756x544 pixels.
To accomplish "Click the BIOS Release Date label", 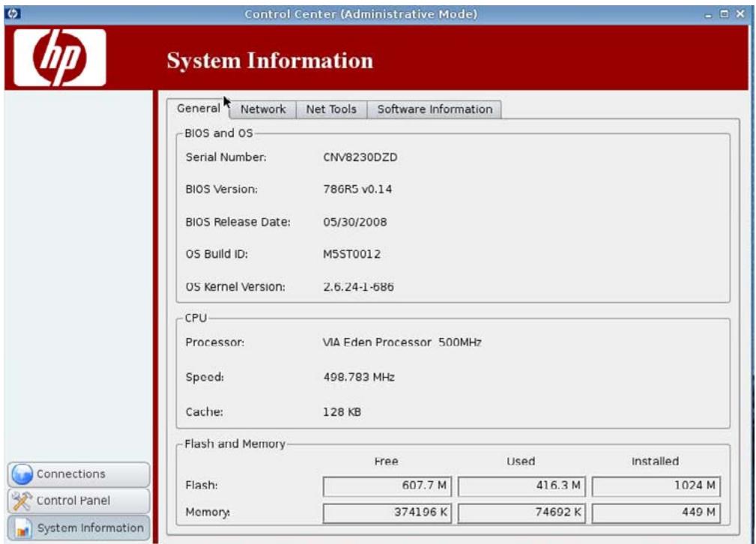I will click(238, 223).
